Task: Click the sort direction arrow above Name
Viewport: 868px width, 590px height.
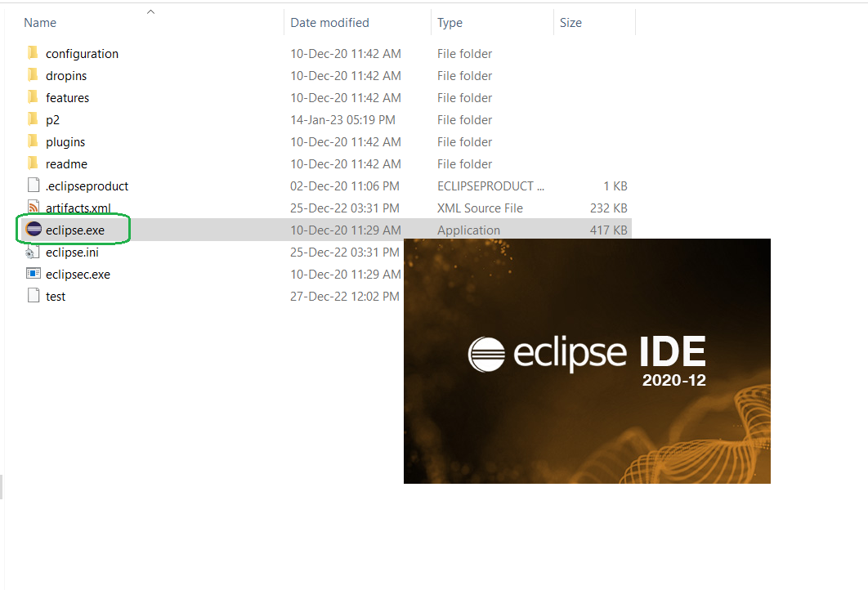Action: pos(150,11)
